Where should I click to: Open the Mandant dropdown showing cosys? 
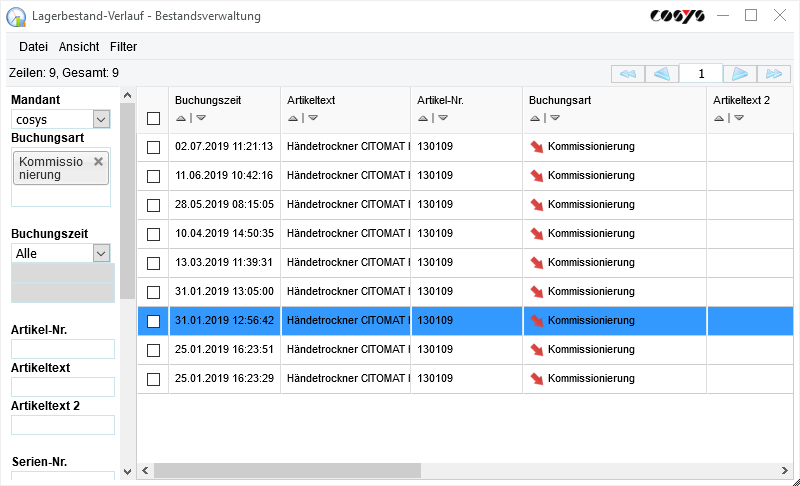(x=100, y=120)
